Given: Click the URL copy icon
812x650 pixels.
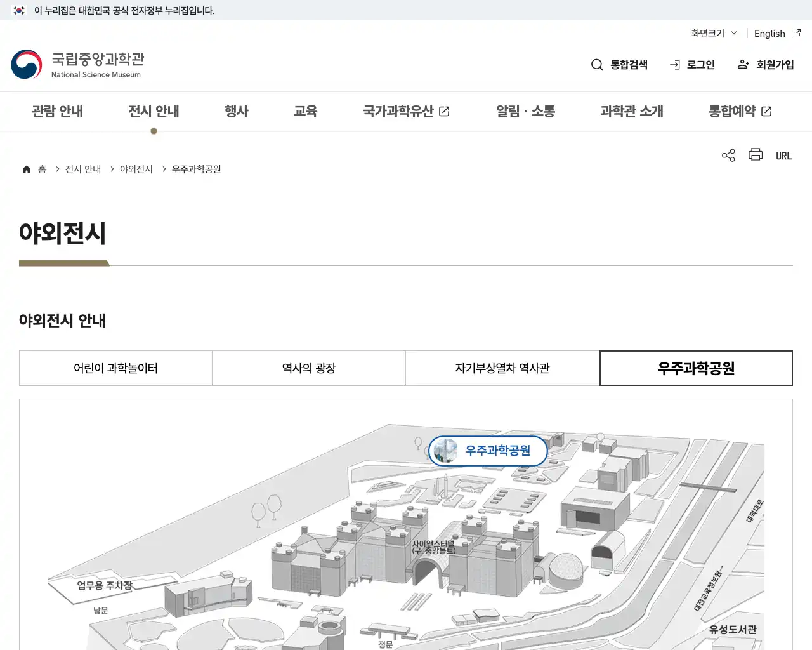Looking at the screenshot, I should pos(784,155).
